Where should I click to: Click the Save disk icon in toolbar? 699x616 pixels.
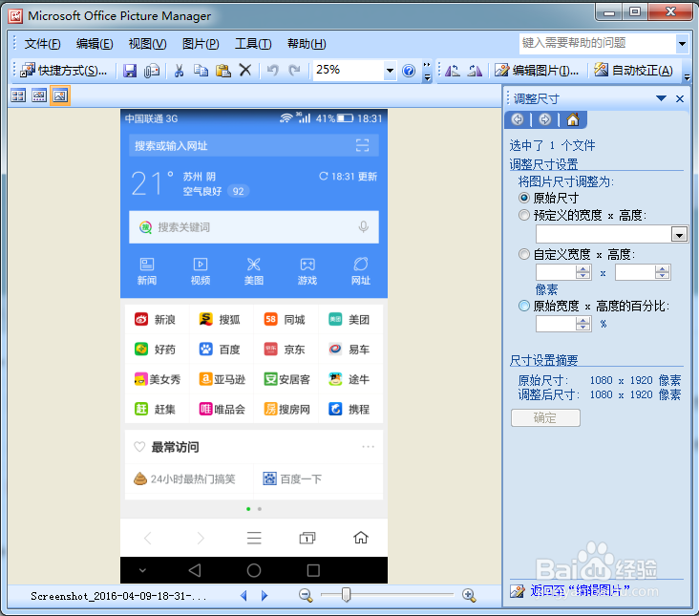[130, 71]
